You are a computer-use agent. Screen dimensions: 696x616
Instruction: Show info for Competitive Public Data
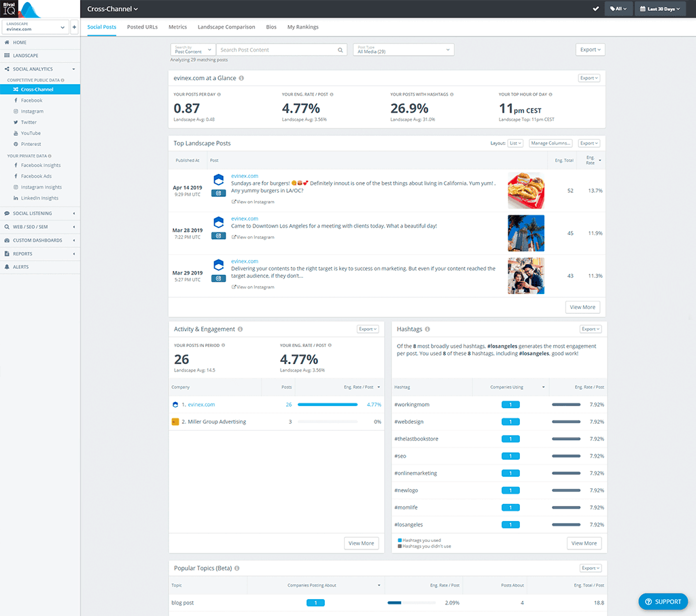[x=63, y=80]
